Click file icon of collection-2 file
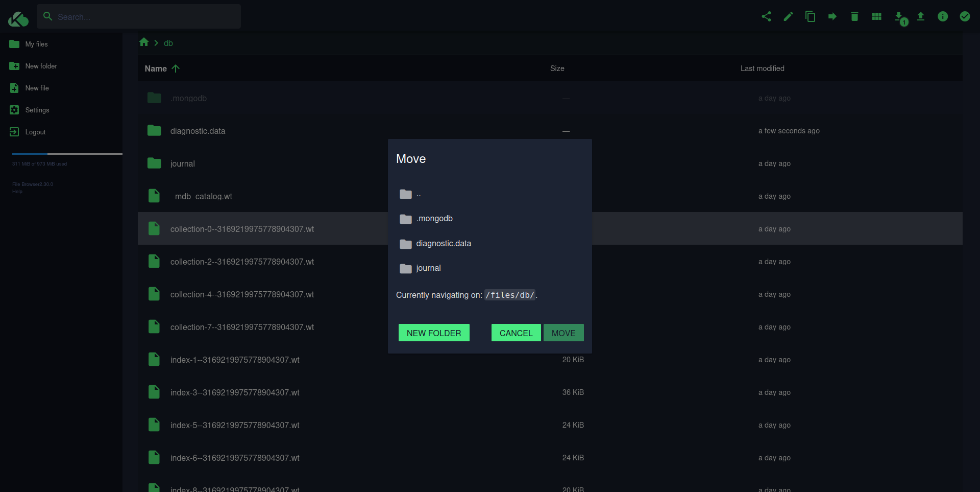This screenshot has width=980, height=492. 154,262
